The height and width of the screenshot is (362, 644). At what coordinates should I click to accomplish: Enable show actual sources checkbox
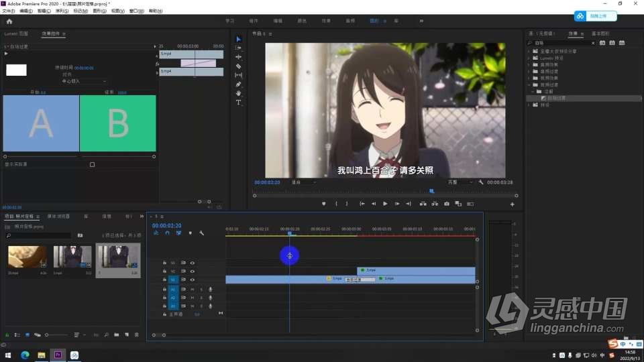point(92,165)
